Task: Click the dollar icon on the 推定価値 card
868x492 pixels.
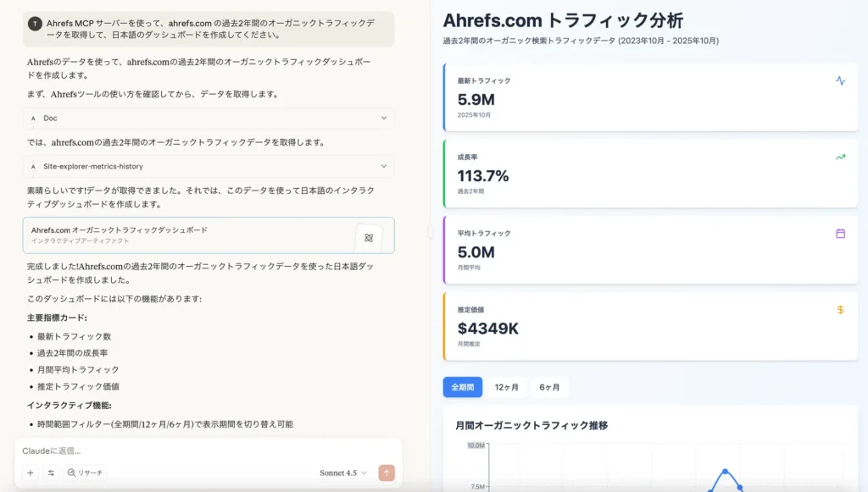Action: (x=840, y=311)
